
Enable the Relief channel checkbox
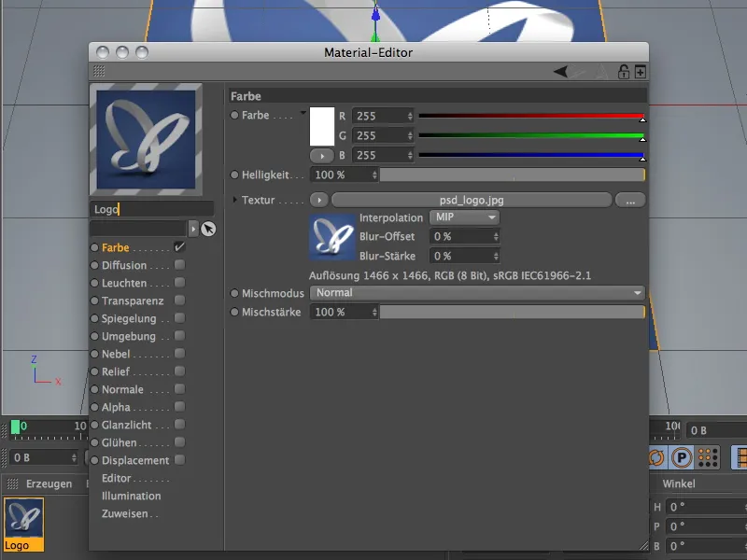coord(179,371)
